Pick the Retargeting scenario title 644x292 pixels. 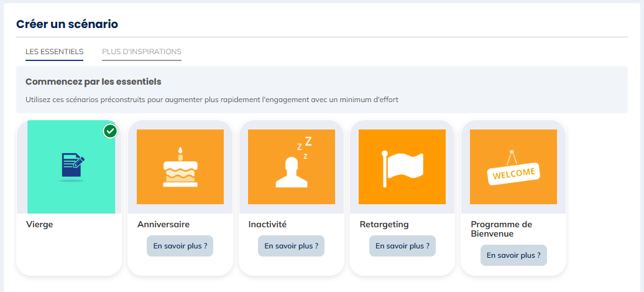(x=384, y=224)
